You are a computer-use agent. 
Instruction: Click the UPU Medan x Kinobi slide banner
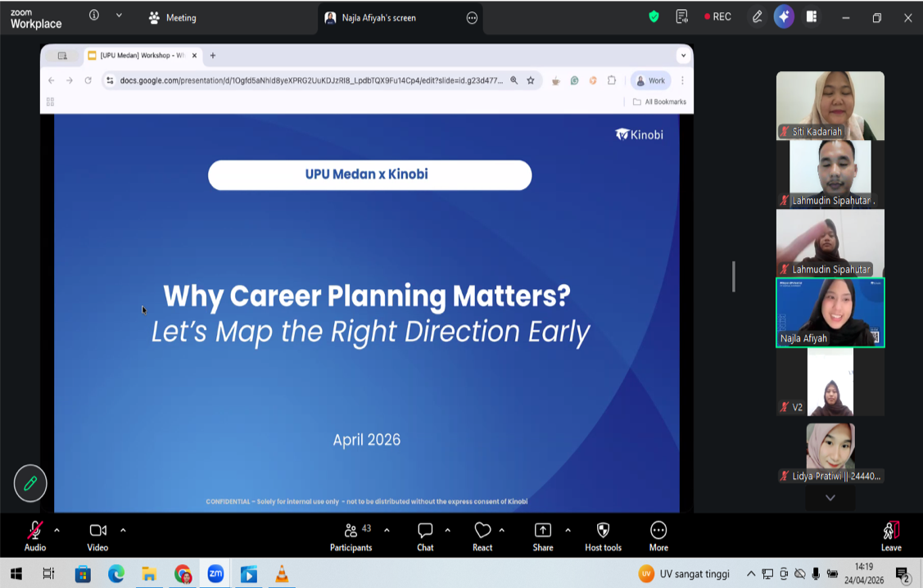(x=369, y=174)
